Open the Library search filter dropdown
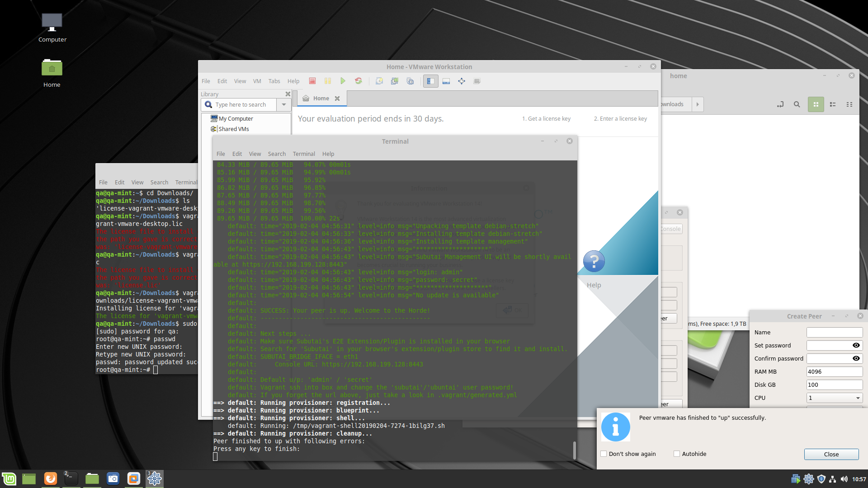This screenshot has height=488, width=868. (x=284, y=104)
